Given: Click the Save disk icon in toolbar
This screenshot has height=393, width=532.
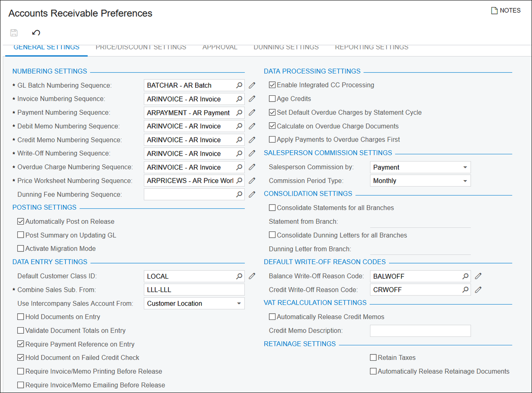Looking at the screenshot, I should coord(14,33).
